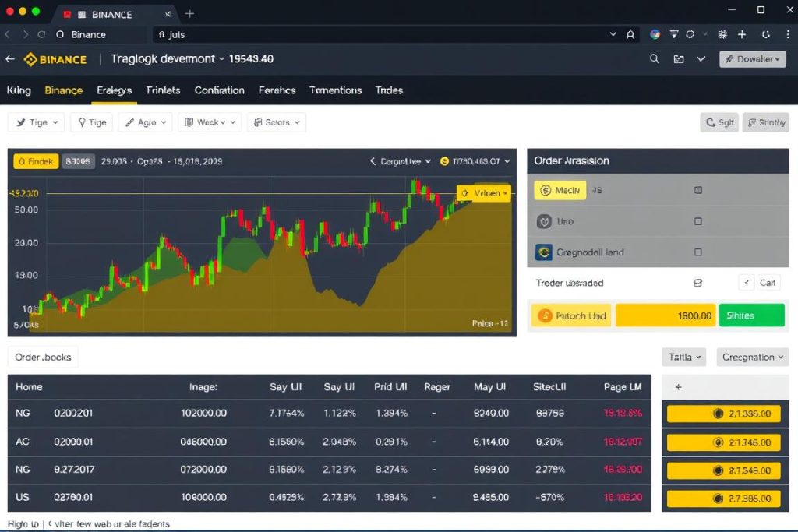
Task: Select the Eralegys tab
Action: click(114, 90)
